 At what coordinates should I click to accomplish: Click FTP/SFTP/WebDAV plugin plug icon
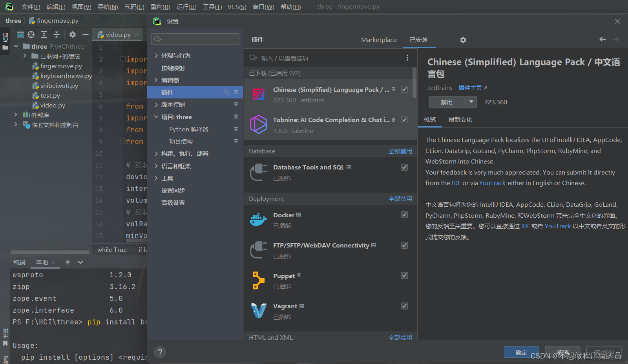click(x=259, y=250)
